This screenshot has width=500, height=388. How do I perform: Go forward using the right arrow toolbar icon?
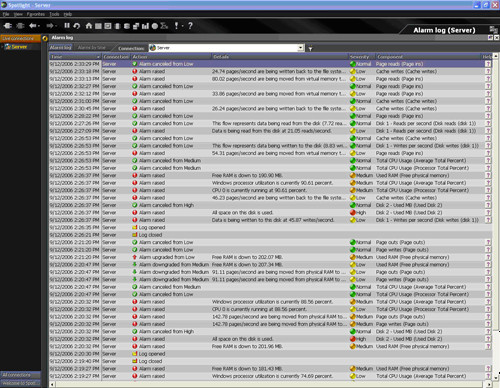coord(50,26)
